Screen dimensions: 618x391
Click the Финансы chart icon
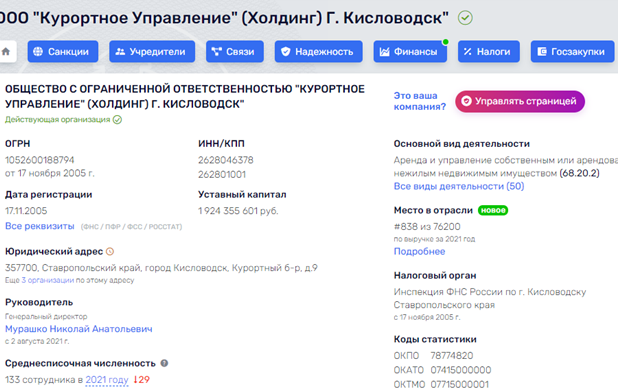click(385, 52)
